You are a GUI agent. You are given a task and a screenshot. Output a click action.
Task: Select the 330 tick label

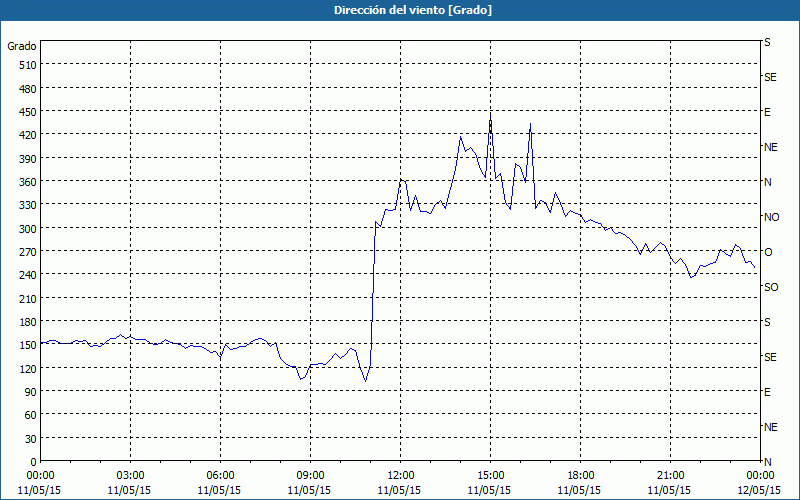click(28, 205)
